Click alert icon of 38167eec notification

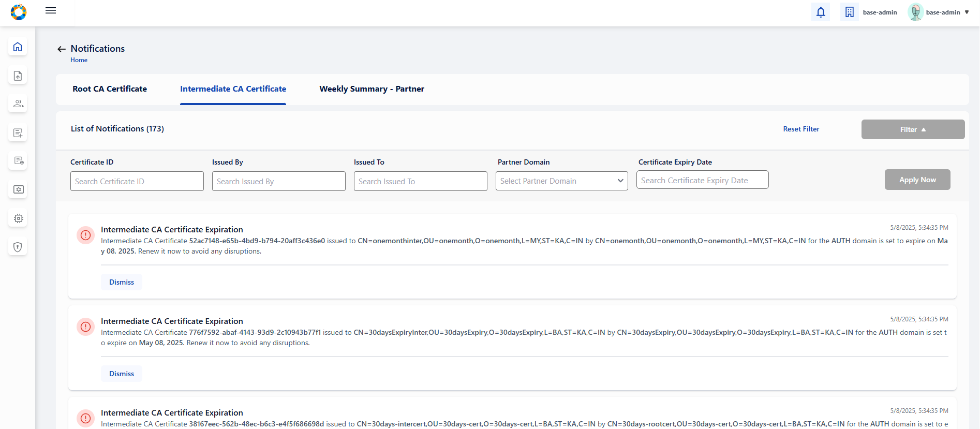point(86,418)
